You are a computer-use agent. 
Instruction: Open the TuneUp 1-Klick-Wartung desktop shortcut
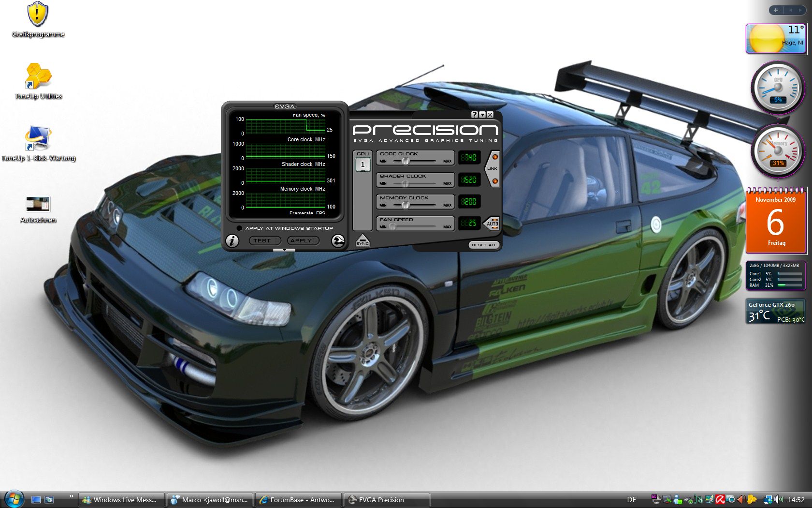tap(38, 144)
